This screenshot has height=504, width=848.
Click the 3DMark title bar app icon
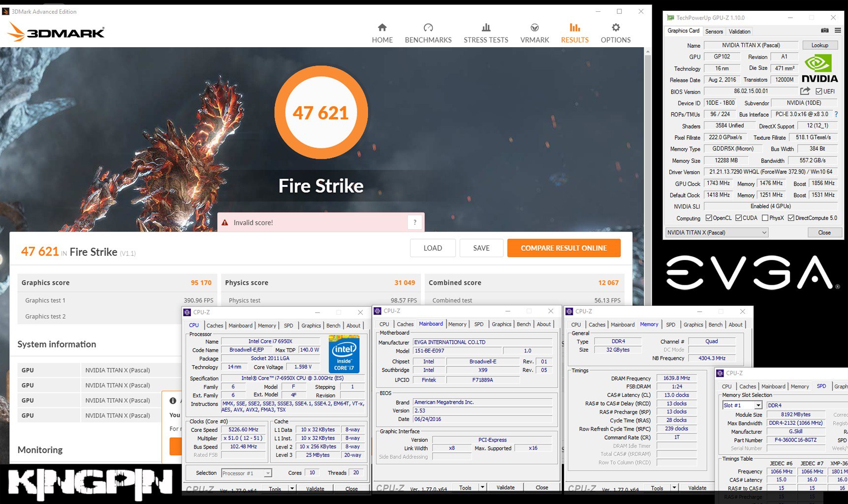tap(5, 11)
